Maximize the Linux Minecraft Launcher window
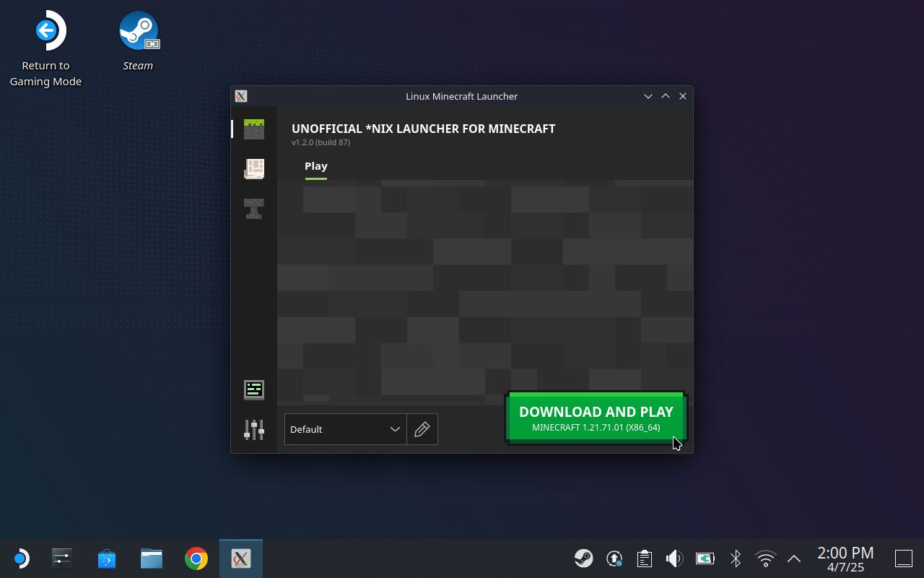This screenshot has height=578, width=924. (x=666, y=96)
